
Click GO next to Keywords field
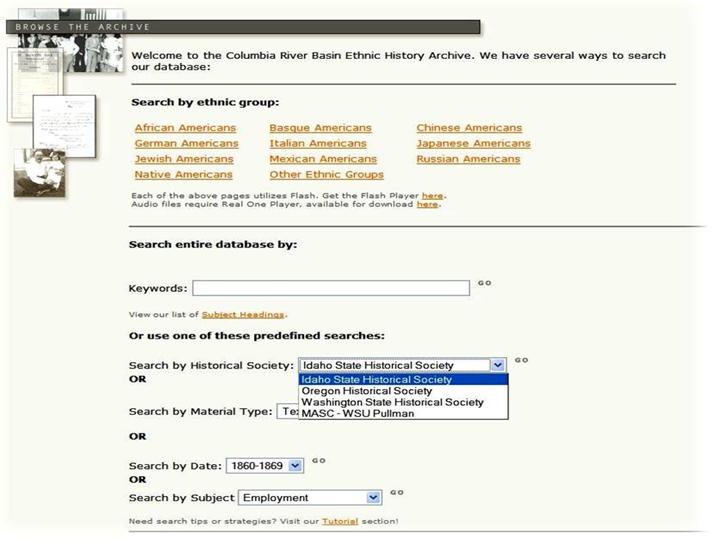pos(484,283)
